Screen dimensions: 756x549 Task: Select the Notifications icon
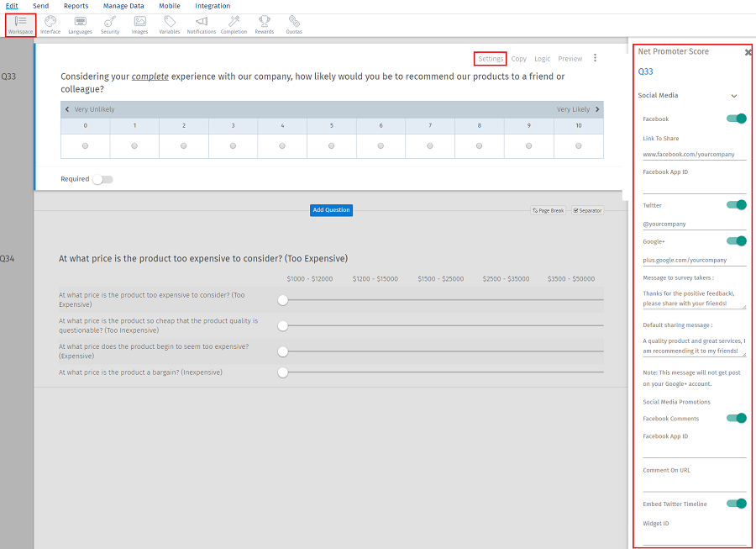202,24
